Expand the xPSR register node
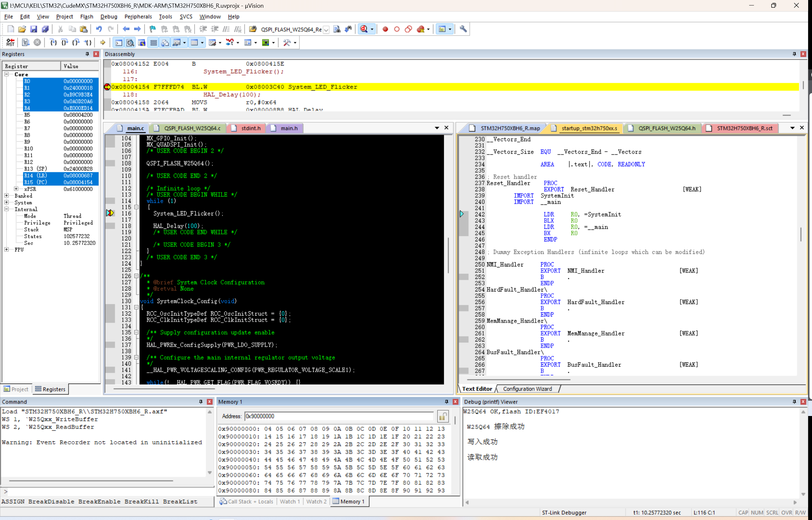The width and height of the screenshot is (812, 520). pyautogui.click(x=16, y=189)
